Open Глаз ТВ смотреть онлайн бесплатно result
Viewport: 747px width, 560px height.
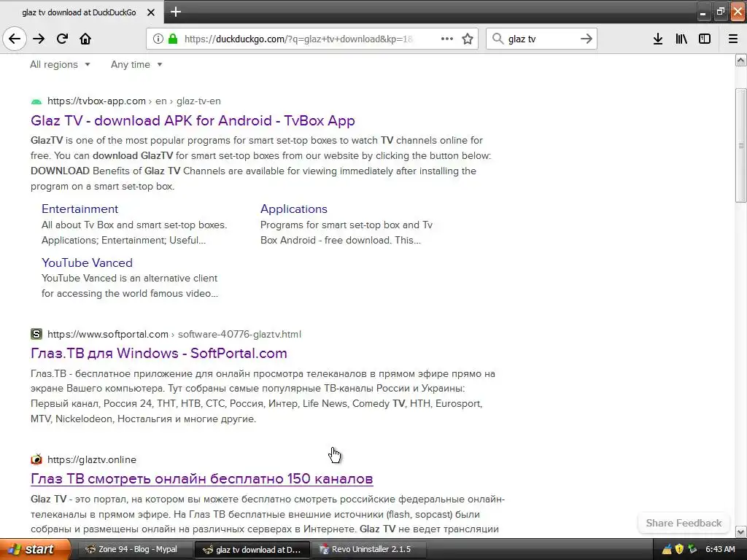[x=201, y=478]
